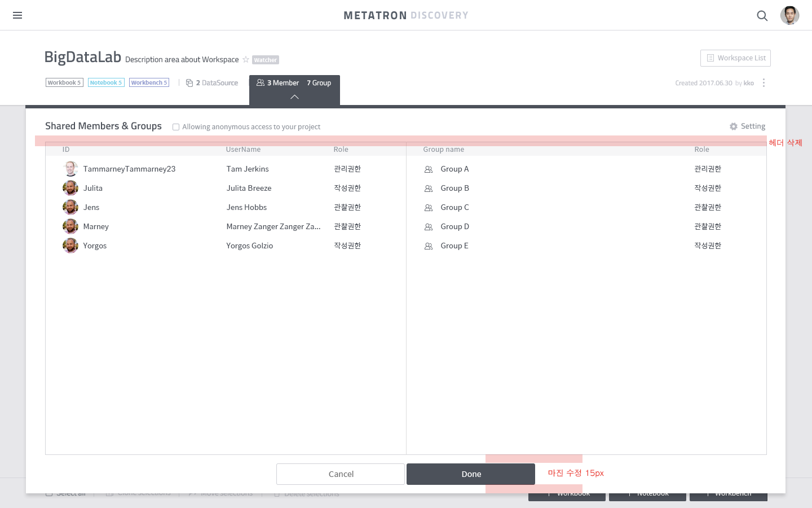Click the ID column header
Screen dimensions: 812x508
(66, 150)
